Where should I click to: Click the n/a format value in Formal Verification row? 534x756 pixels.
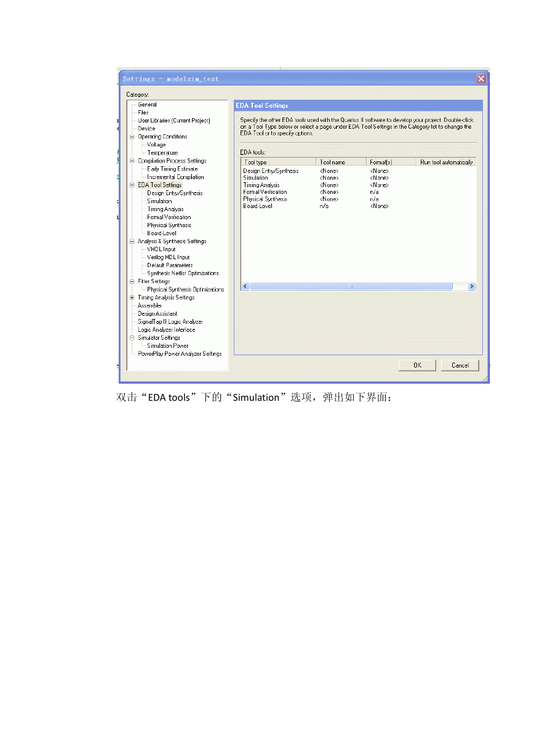(374, 192)
